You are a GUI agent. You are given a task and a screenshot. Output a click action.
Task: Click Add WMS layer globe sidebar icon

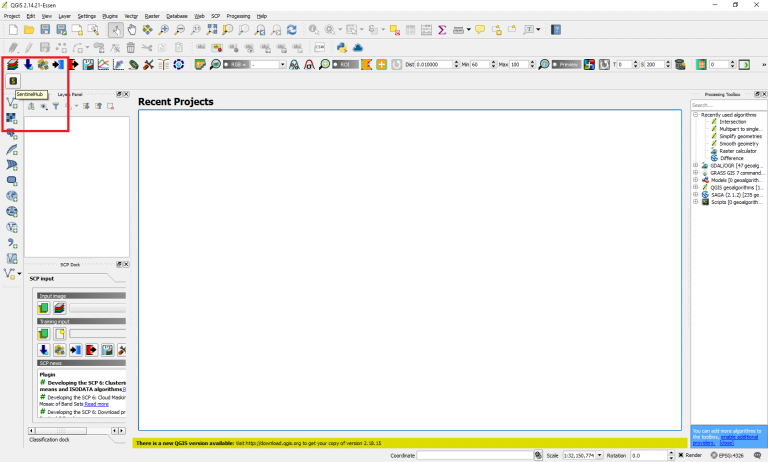[x=12, y=196]
